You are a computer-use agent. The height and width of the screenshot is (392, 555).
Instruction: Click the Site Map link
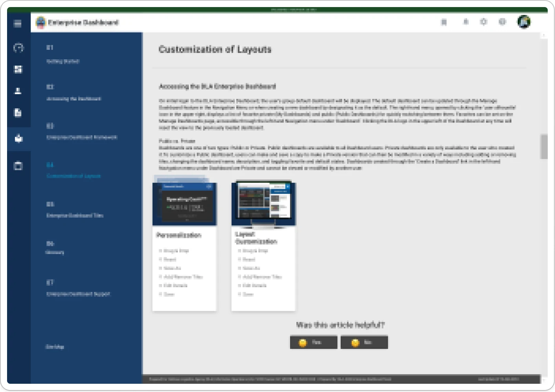(x=55, y=347)
